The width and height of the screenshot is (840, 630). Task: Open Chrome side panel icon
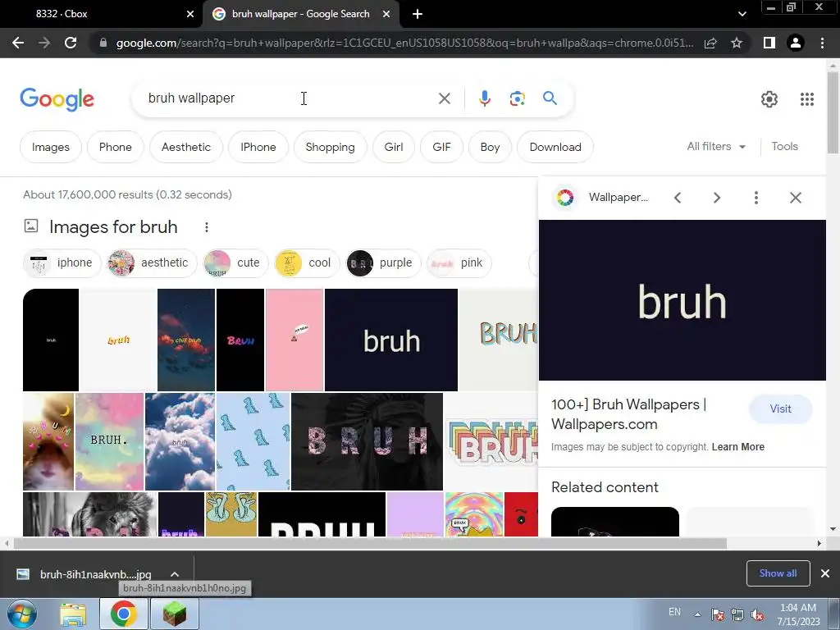pos(769,43)
